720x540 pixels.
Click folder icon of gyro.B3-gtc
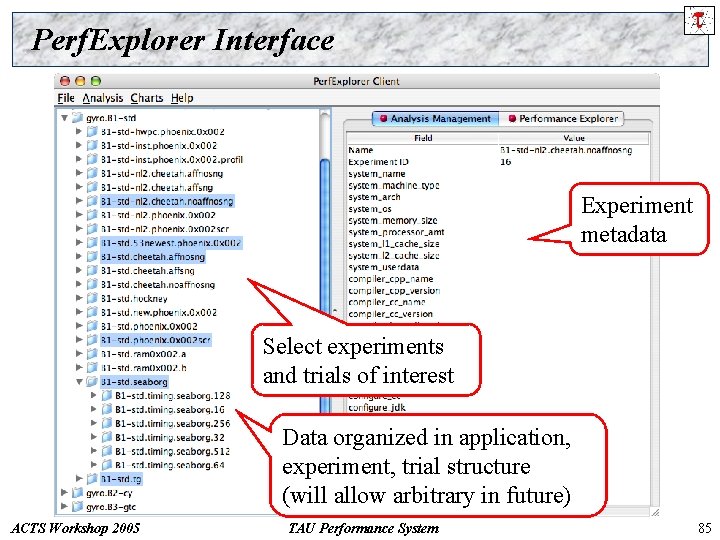(77, 506)
